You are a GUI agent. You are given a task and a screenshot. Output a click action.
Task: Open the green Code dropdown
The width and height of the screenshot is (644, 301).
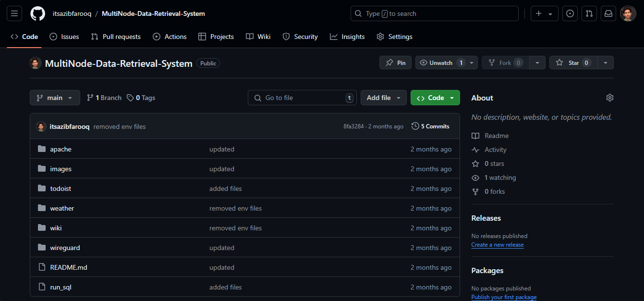tap(435, 98)
